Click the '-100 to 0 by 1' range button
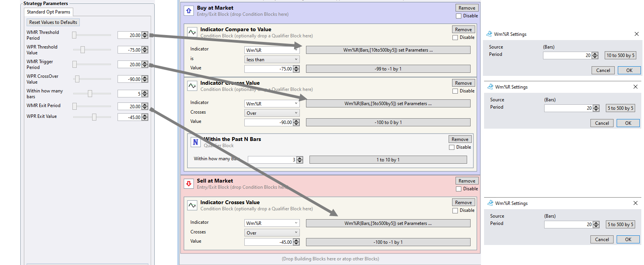The image size is (644, 265). [x=388, y=122]
